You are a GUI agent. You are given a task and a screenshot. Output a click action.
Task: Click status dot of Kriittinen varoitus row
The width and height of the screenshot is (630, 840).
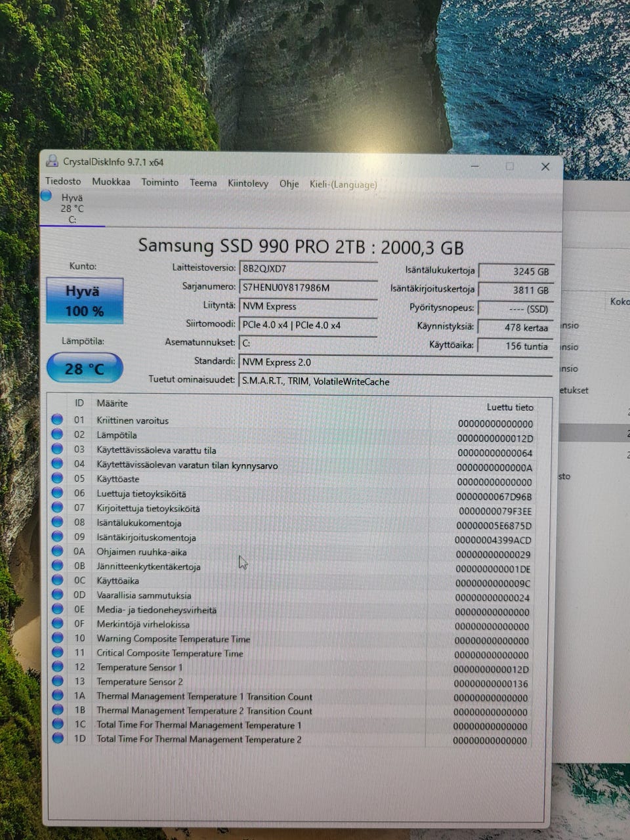57,419
